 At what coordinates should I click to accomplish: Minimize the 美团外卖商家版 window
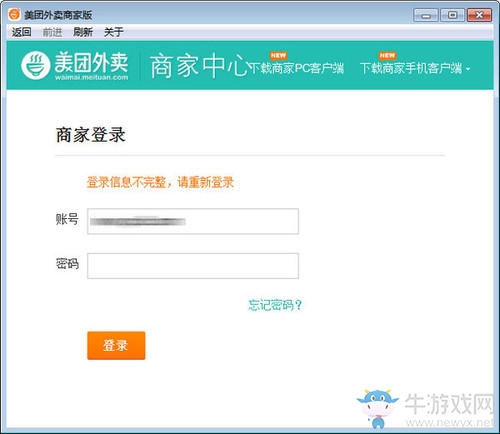coord(426,15)
